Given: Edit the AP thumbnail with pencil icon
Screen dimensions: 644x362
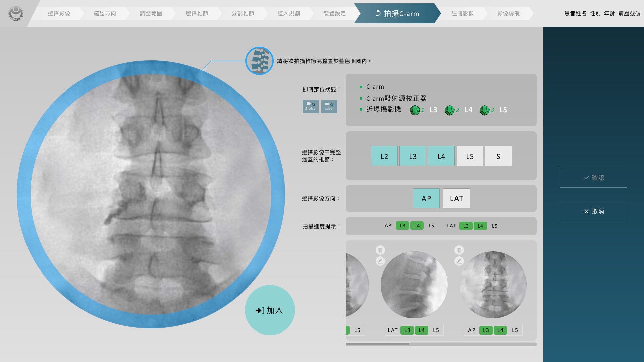Looking at the screenshot, I should coord(459,261).
